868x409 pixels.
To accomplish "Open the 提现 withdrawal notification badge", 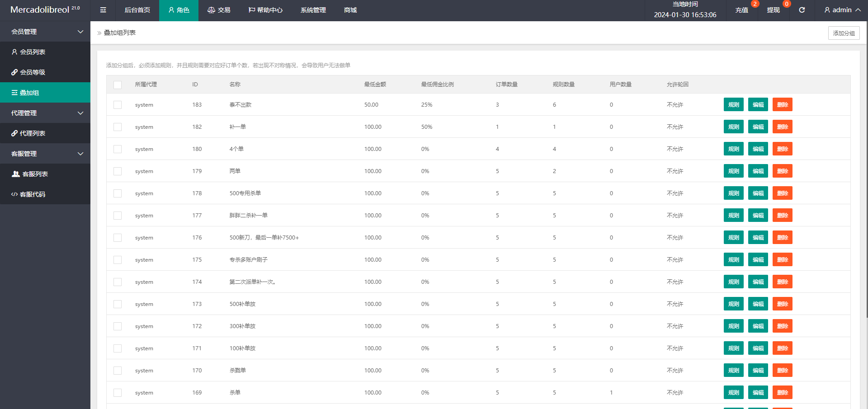I will point(787,4).
